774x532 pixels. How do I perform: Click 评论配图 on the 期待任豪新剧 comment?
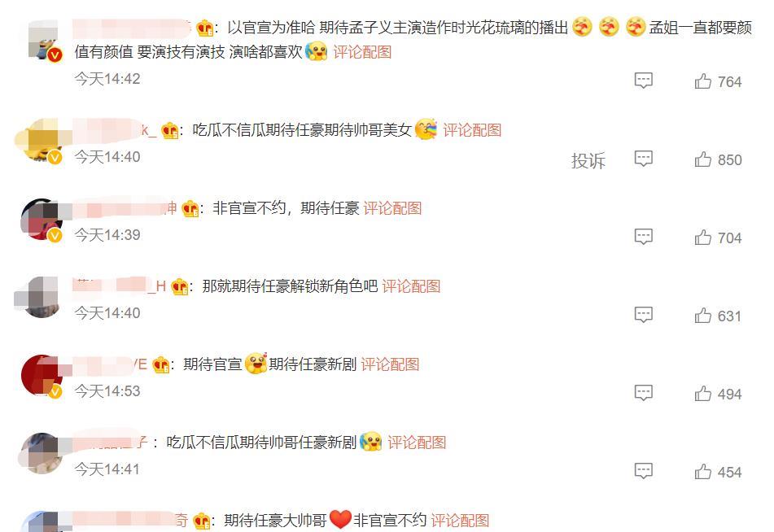390,364
